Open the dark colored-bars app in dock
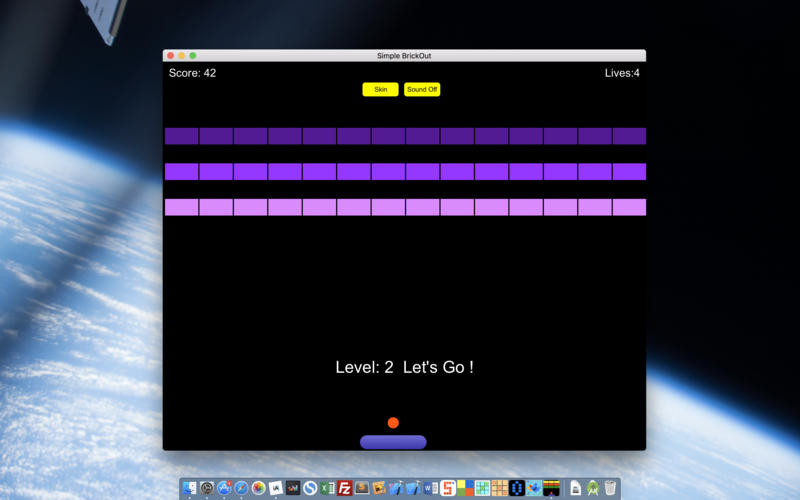This screenshot has width=800, height=500. tap(293, 488)
